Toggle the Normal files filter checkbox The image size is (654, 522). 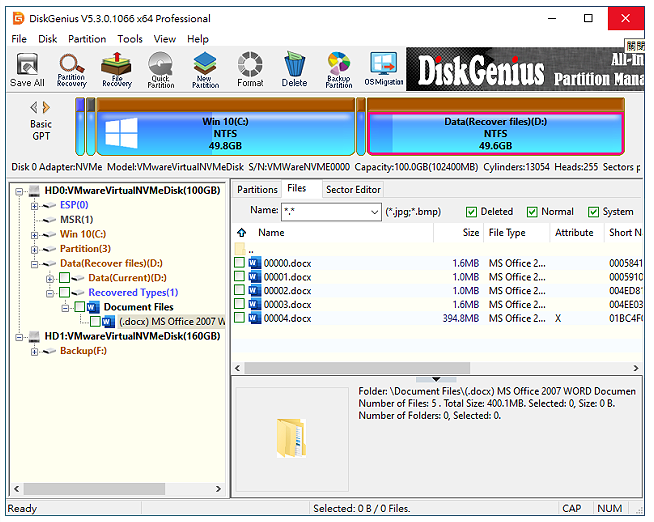click(532, 212)
